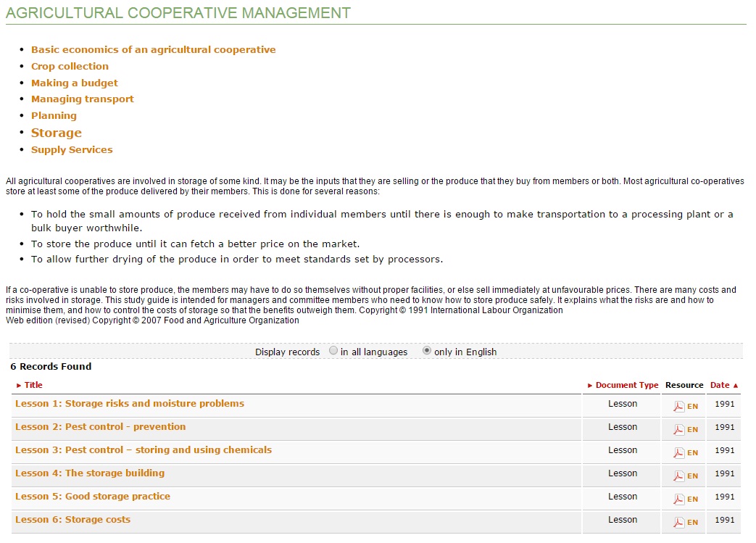This screenshot has height=543, width=756.
Task: Download the PDF for Lesson 4
Action: pyautogui.click(x=679, y=476)
